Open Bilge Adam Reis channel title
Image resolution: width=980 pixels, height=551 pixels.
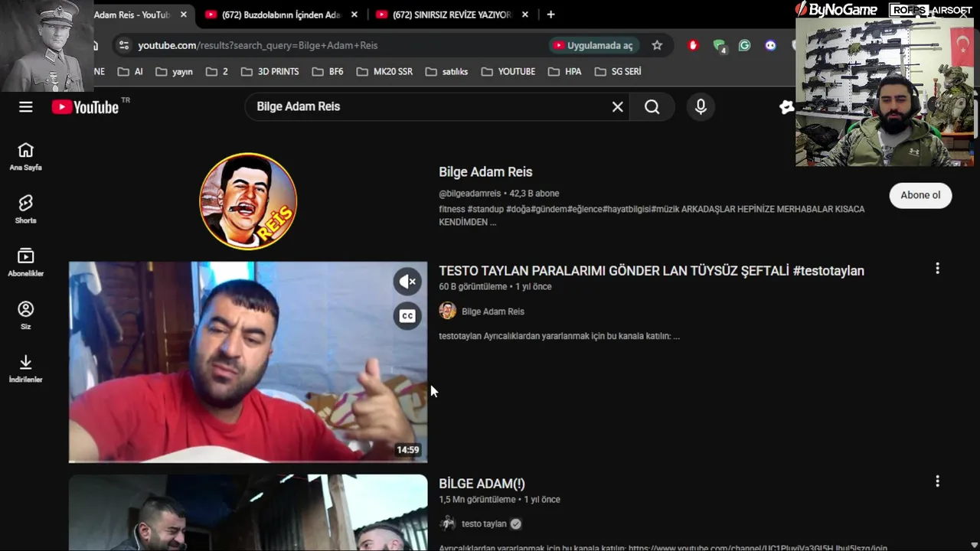coord(485,172)
